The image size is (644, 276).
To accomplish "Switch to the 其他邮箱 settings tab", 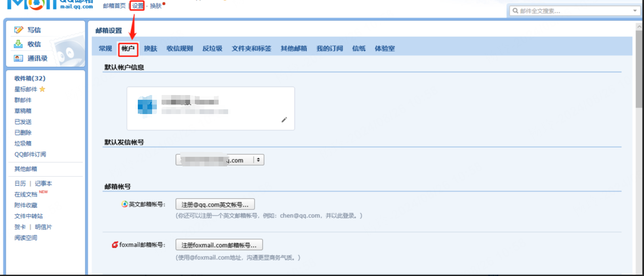I will point(294,48).
